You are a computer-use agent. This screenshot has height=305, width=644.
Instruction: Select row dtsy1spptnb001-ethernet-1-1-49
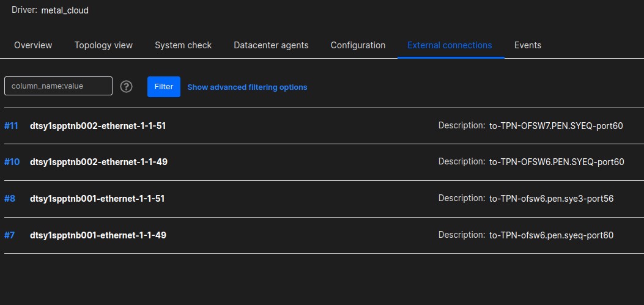[x=324, y=235]
